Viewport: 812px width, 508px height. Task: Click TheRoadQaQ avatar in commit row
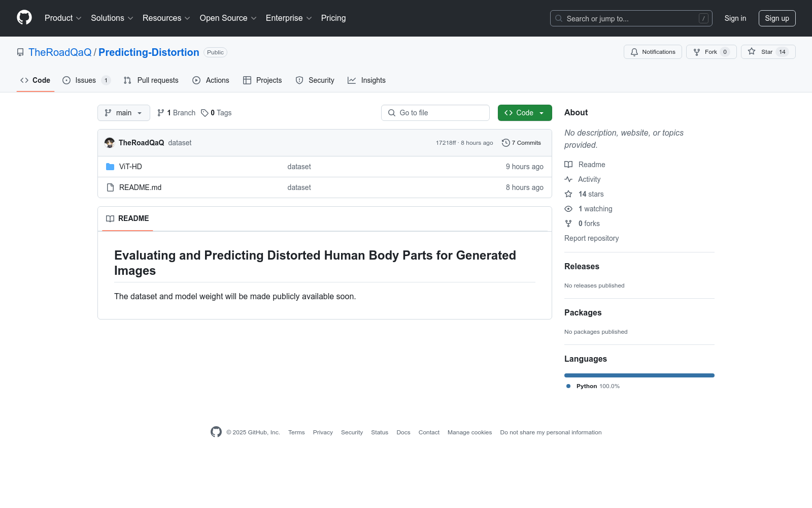pyautogui.click(x=110, y=143)
